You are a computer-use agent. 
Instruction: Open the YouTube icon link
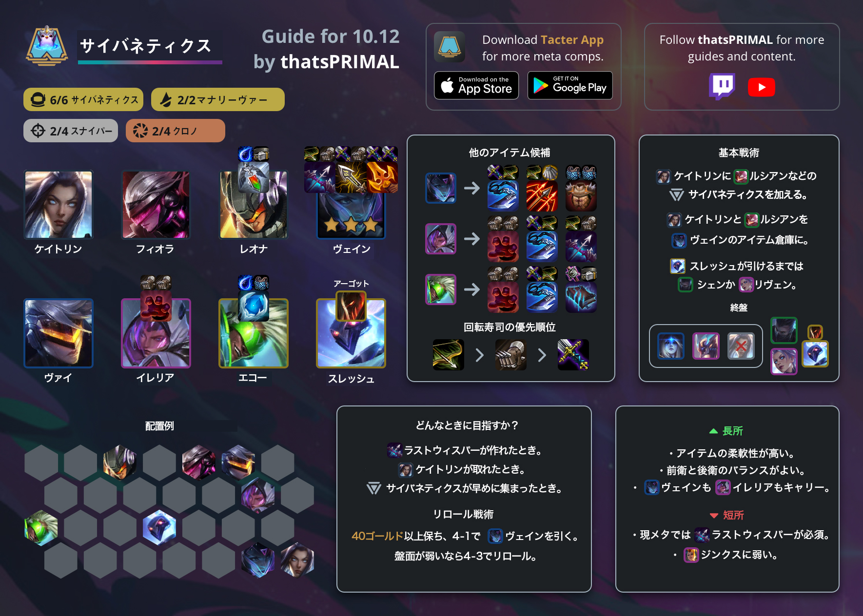(x=761, y=87)
